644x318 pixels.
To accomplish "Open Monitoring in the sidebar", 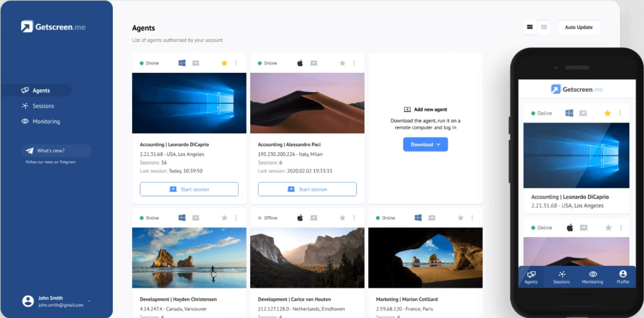I will coord(41,121).
